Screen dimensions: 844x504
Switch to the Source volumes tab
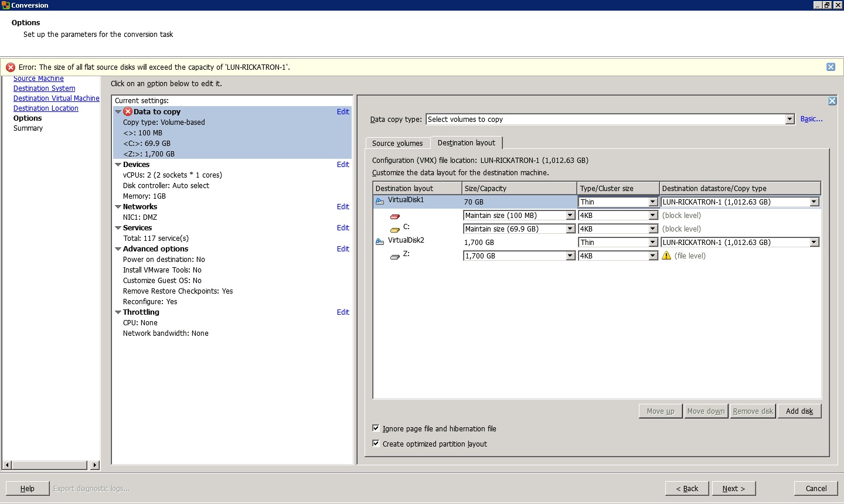(397, 143)
